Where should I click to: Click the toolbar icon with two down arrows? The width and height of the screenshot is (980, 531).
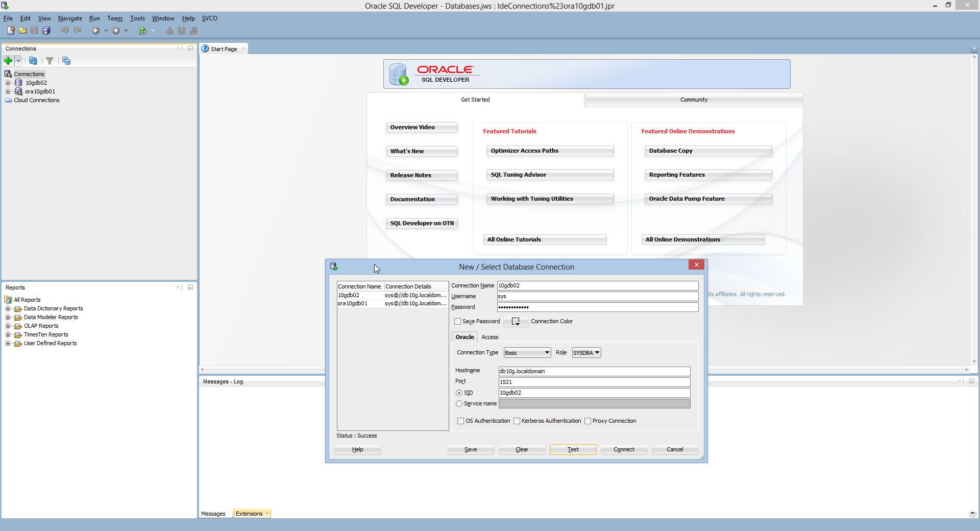pyautogui.click(x=182, y=31)
